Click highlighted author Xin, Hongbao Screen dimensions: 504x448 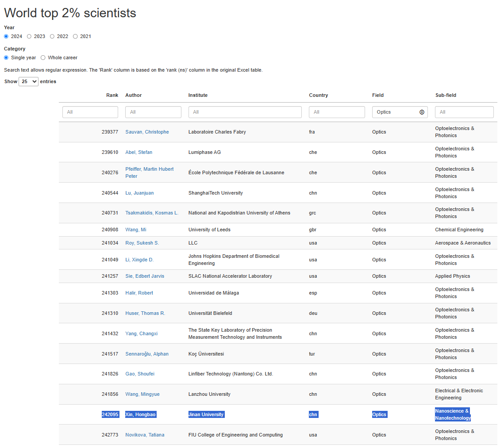point(141,414)
